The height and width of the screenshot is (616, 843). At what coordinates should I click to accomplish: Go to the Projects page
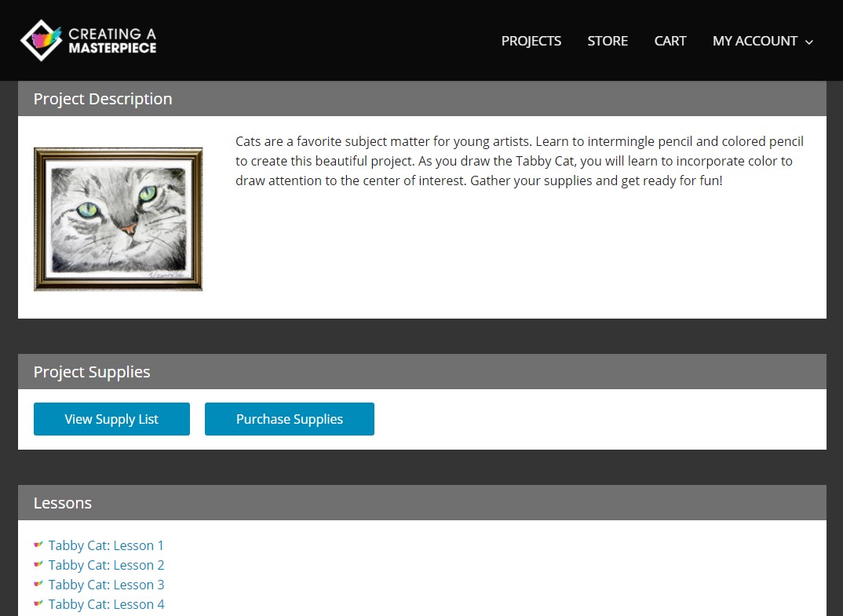(x=531, y=41)
